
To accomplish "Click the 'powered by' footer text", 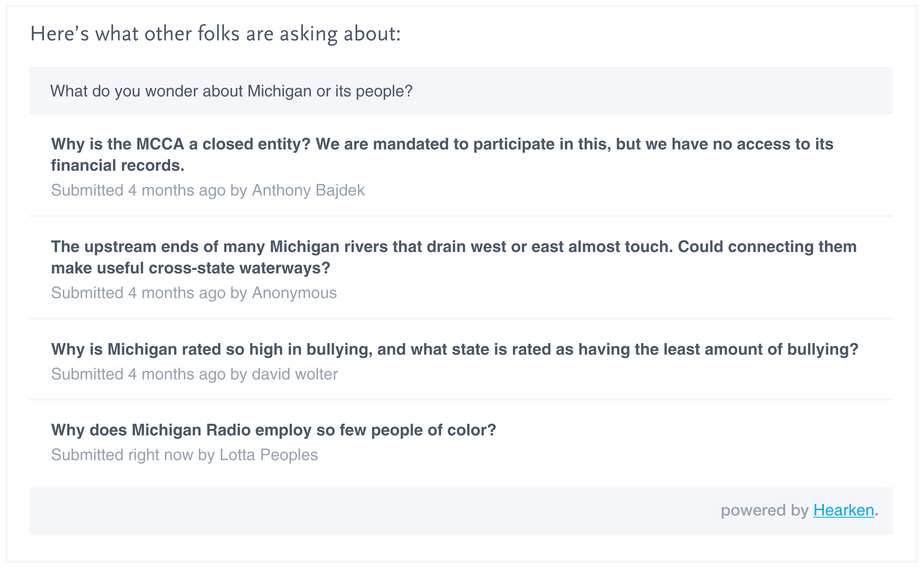I will coord(764,510).
